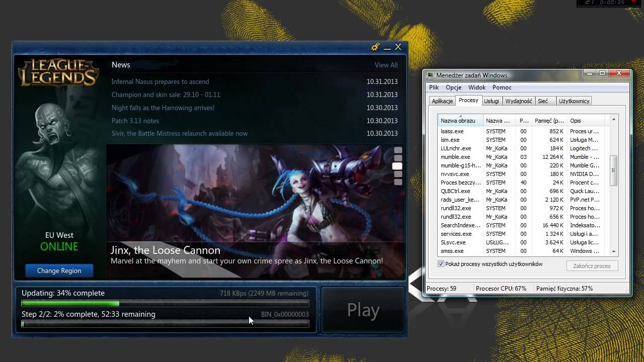The width and height of the screenshot is (644, 362).
Task: Select the services.exe process row
Action: pyautogui.click(x=522, y=234)
